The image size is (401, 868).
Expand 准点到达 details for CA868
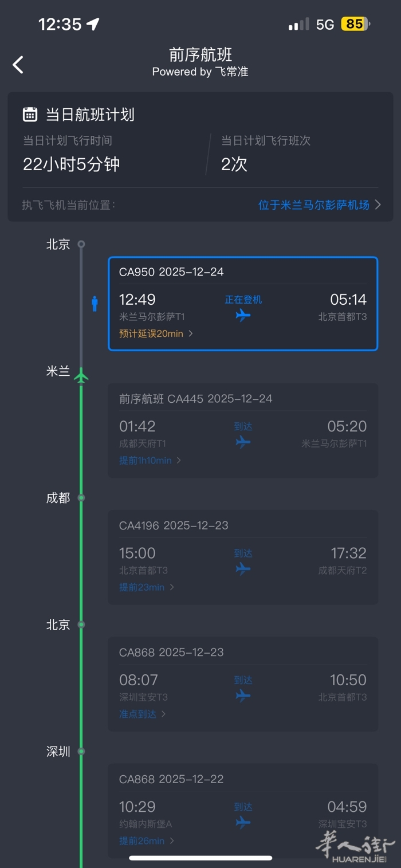coord(143,714)
